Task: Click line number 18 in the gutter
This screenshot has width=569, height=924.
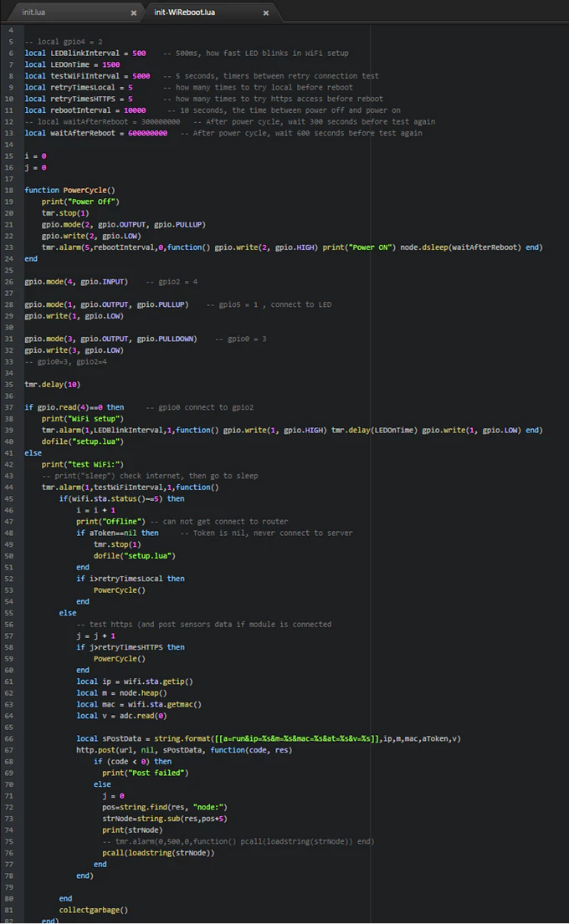Action: click(x=11, y=190)
